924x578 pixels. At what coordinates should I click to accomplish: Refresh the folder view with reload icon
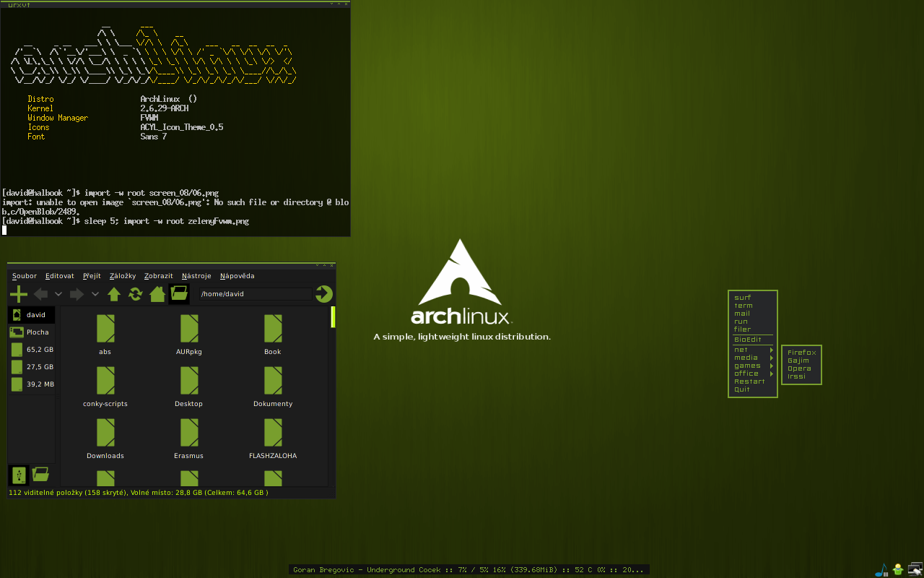pyautogui.click(x=136, y=294)
